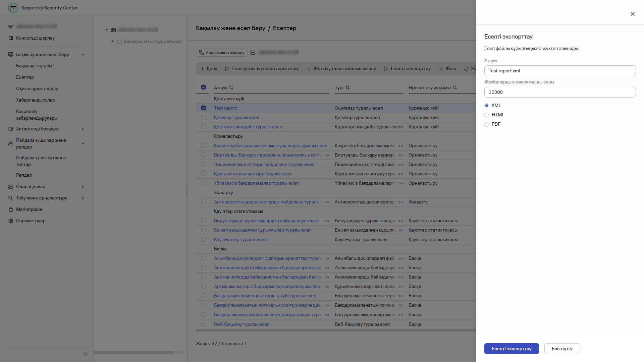Select the HTML export format
644x362 pixels.
(487, 115)
